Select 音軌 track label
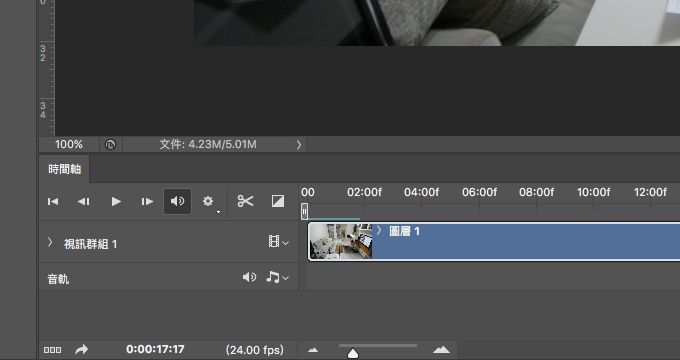This screenshot has height=360, width=680. tap(58, 279)
